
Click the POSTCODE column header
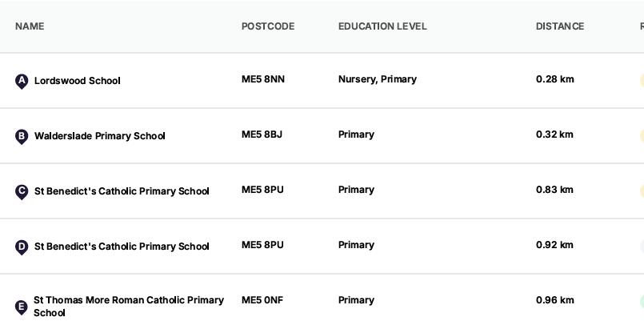[x=268, y=26]
